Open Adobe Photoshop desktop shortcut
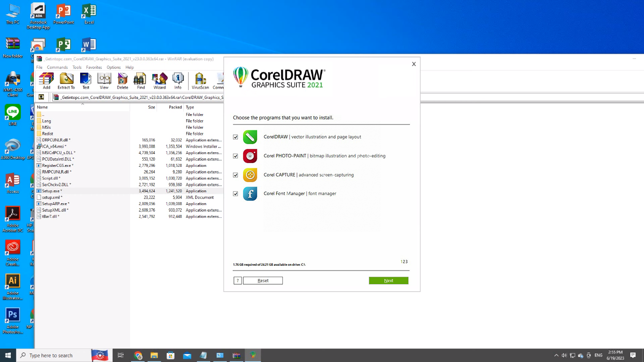This screenshot has width=644, height=362. click(x=13, y=321)
